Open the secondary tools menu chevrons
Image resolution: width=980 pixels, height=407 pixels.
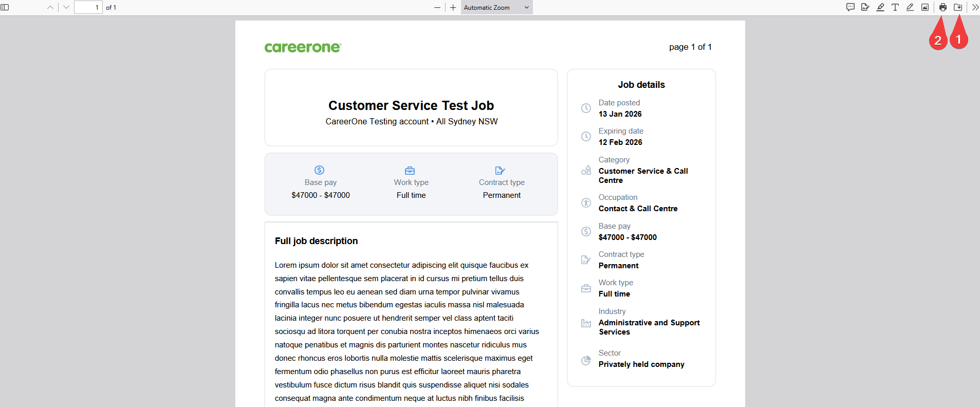point(975,7)
